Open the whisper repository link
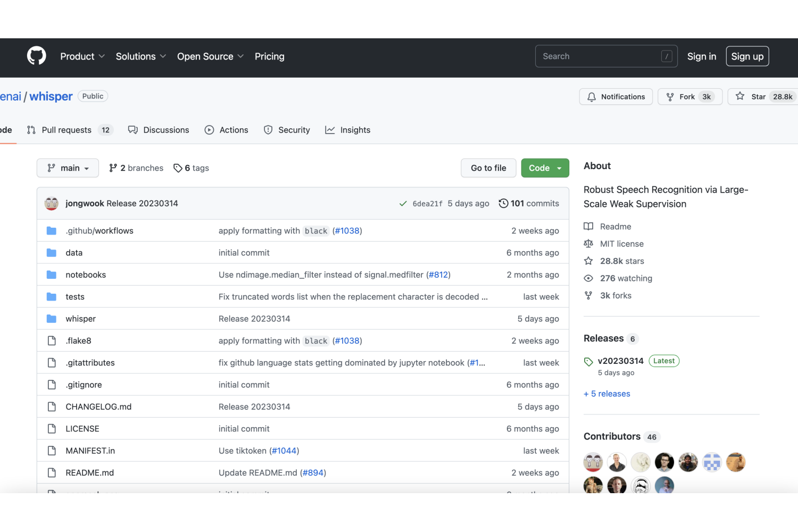This screenshot has height=532, width=798. click(51, 96)
